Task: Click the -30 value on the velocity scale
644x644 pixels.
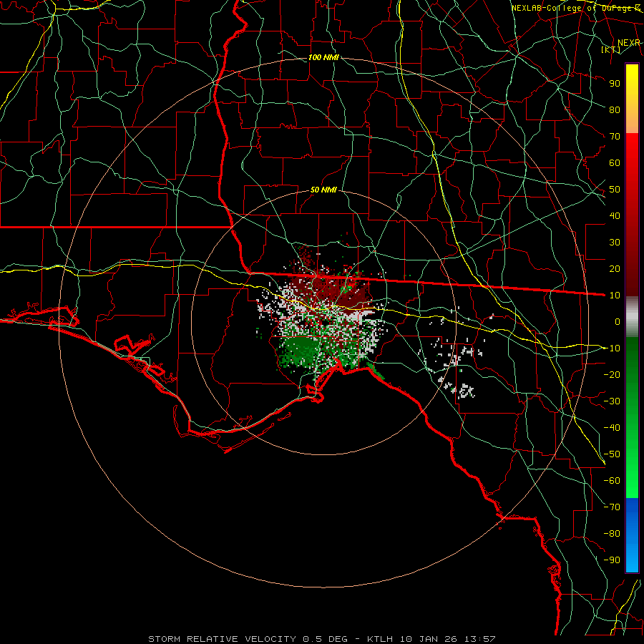Action: pyautogui.click(x=612, y=401)
